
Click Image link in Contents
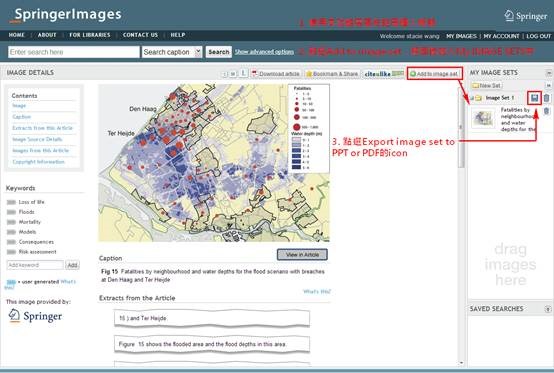[19, 106]
